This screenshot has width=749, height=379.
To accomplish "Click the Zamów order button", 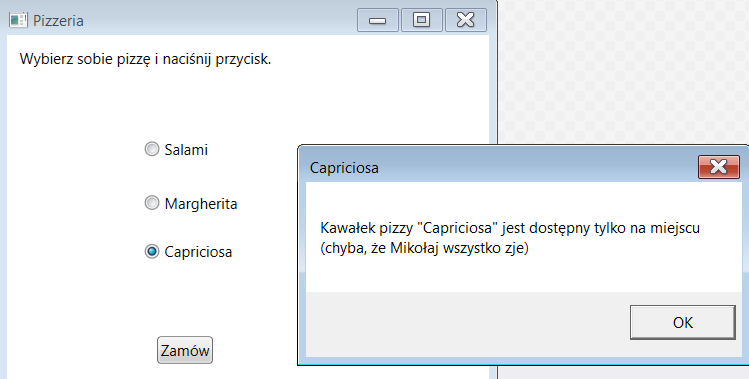I will point(185,350).
